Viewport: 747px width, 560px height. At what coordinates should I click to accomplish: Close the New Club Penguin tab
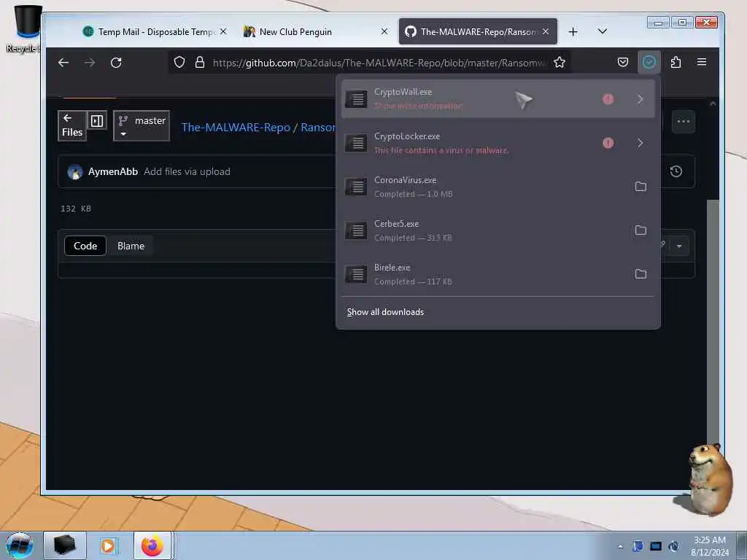384,31
